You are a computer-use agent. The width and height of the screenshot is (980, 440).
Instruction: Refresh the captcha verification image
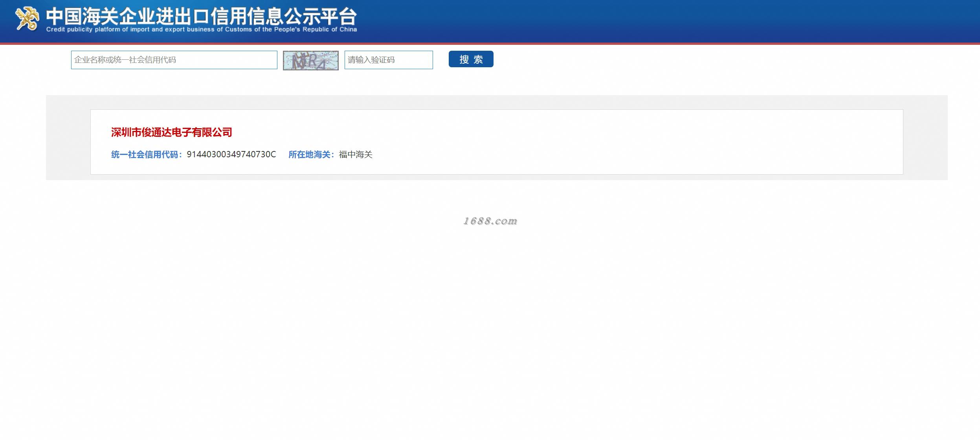310,61
